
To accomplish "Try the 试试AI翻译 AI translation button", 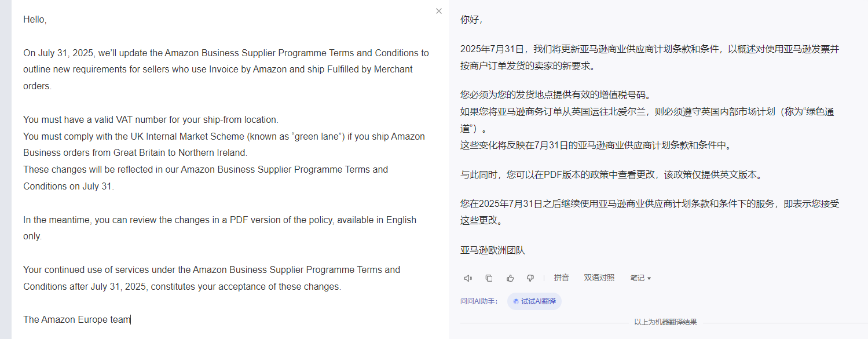I will click(x=534, y=301).
